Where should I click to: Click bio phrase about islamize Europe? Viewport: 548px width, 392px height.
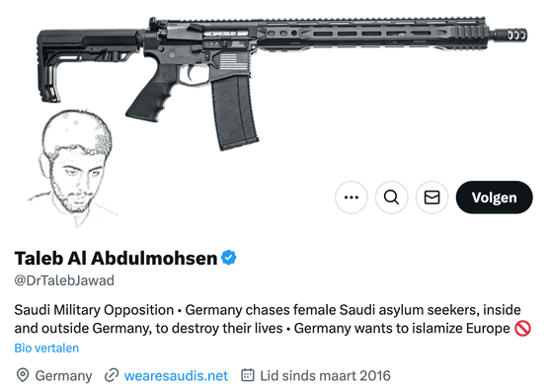(x=402, y=329)
